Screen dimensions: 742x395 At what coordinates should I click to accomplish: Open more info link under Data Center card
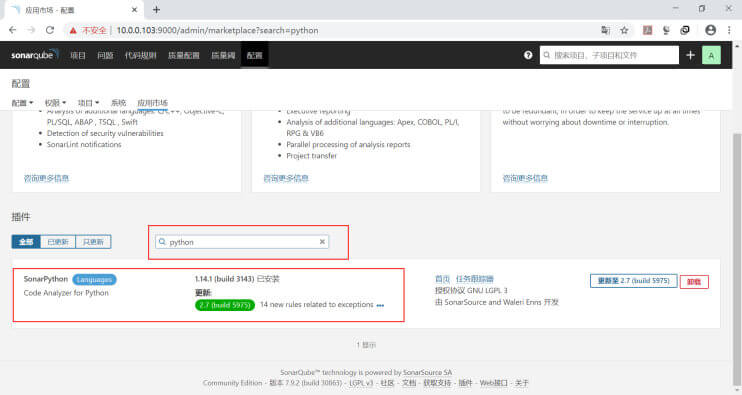coord(525,178)
